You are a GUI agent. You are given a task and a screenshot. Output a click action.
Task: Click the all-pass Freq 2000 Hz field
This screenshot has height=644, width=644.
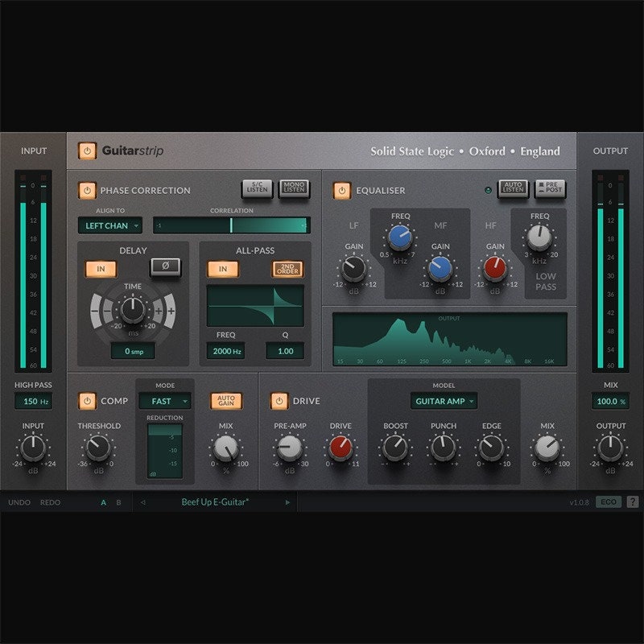pos(226,351)
